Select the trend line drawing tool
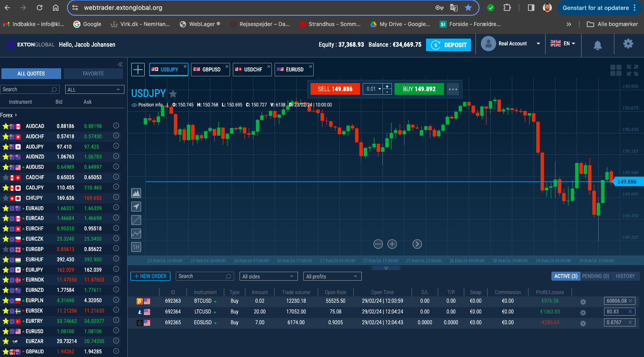The height and width of the screenshot is (357, 644). tap(136, 220)
